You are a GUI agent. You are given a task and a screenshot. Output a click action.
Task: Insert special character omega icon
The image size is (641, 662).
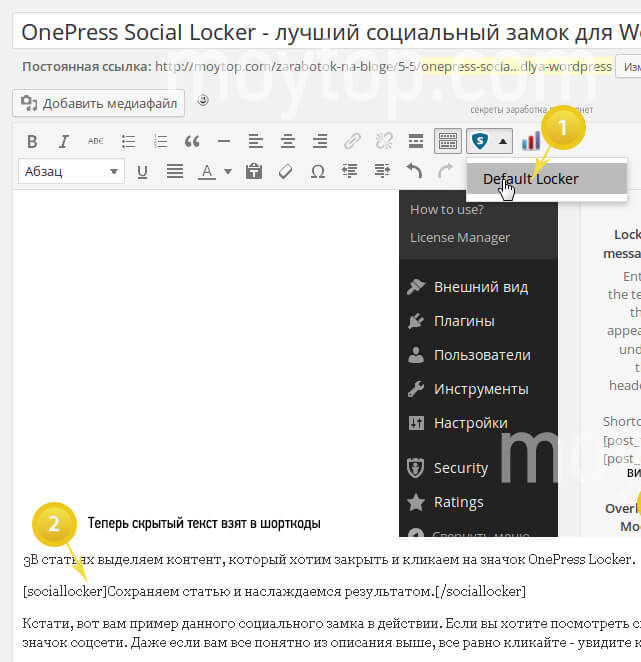(x=318, y=171)
